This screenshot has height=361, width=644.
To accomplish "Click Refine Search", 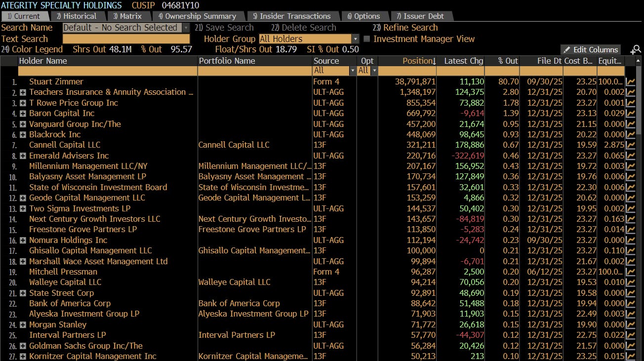I will pos(405,28).
